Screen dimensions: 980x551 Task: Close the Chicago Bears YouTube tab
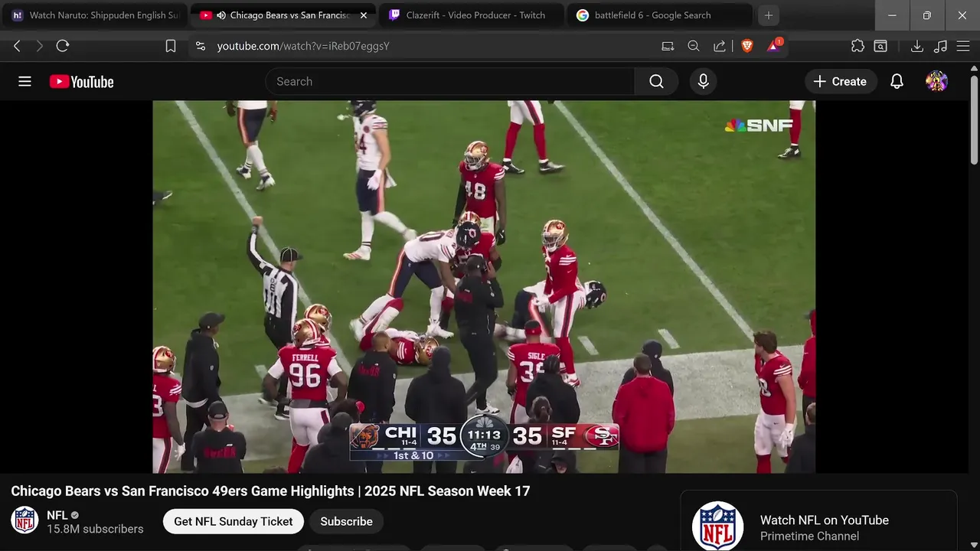pos(364,15)
